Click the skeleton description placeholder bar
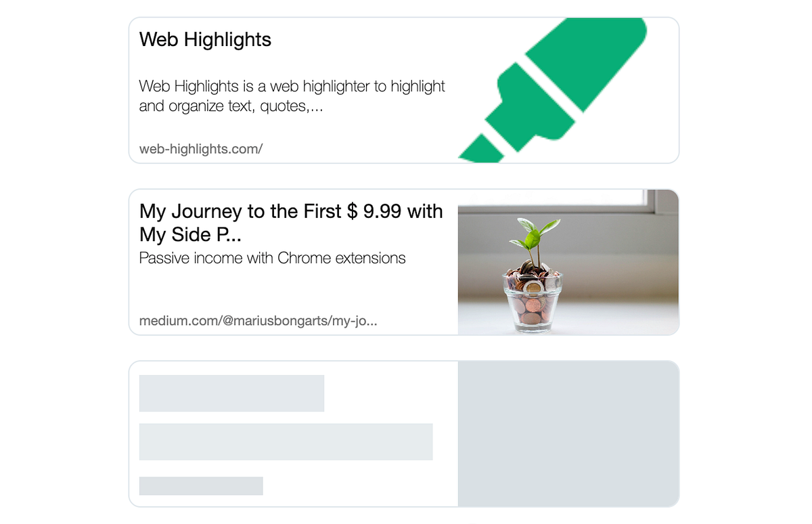 286,442
